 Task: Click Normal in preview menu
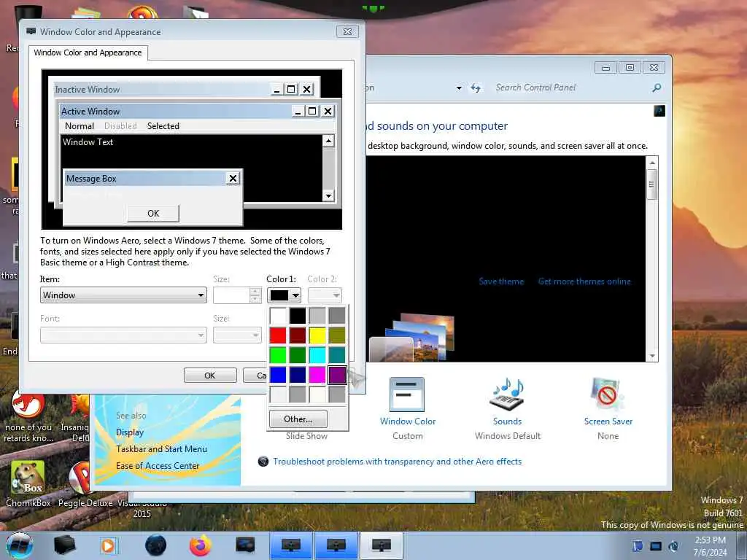79,125
